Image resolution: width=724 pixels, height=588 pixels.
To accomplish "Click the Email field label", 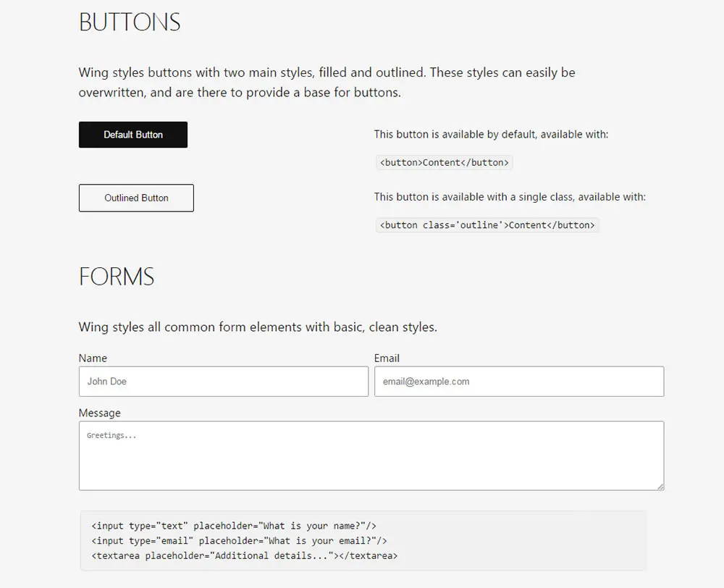I will (x=387, y=358).
